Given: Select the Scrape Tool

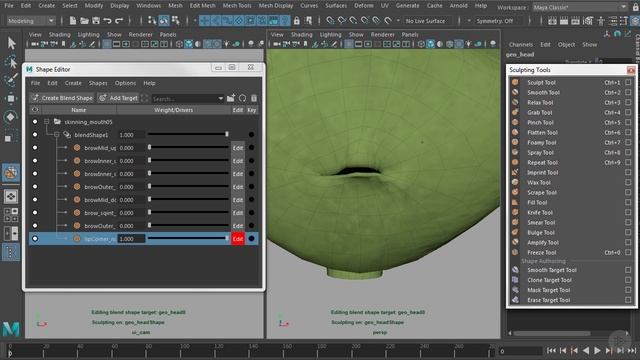Looking at the screenshot, I should (542, 192).
